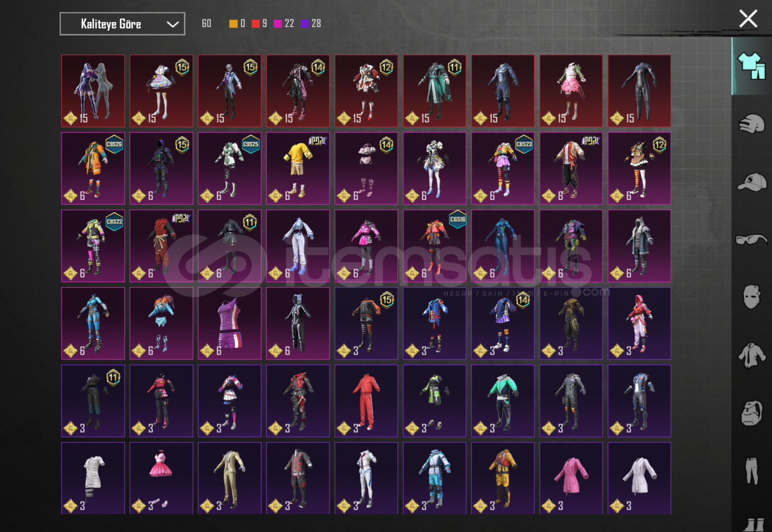
Task: Choose the C8S22 neon outfit
Action: point(93,246)
